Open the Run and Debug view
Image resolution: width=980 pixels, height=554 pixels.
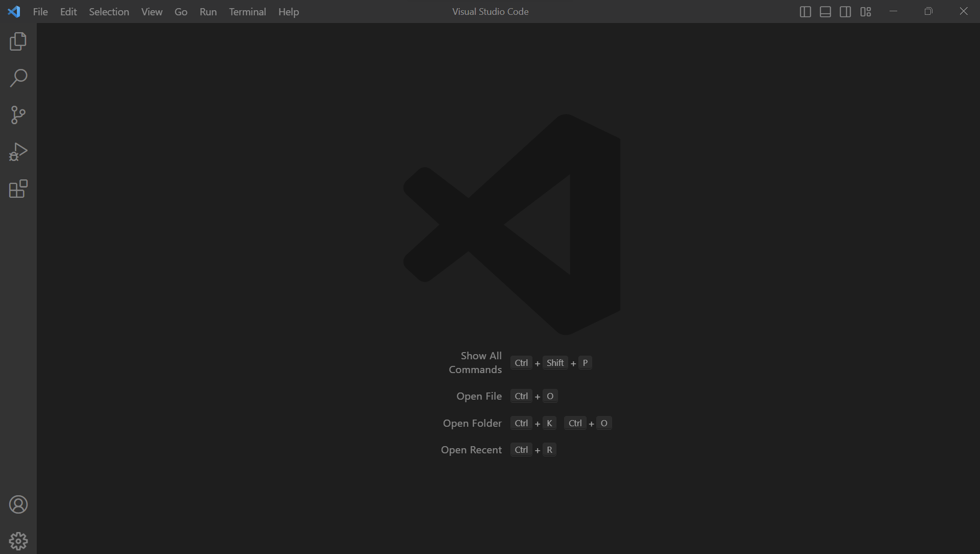coord(18,152)
